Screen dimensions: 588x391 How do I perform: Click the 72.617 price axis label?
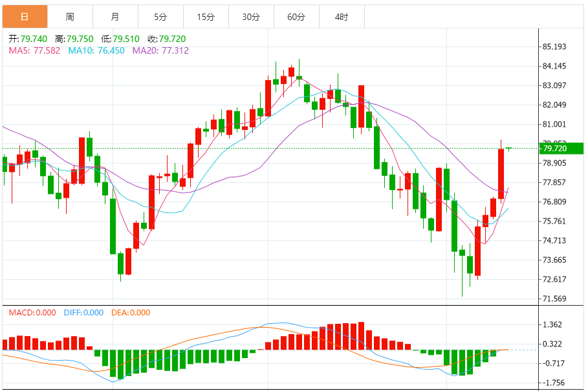coord(554,279)
